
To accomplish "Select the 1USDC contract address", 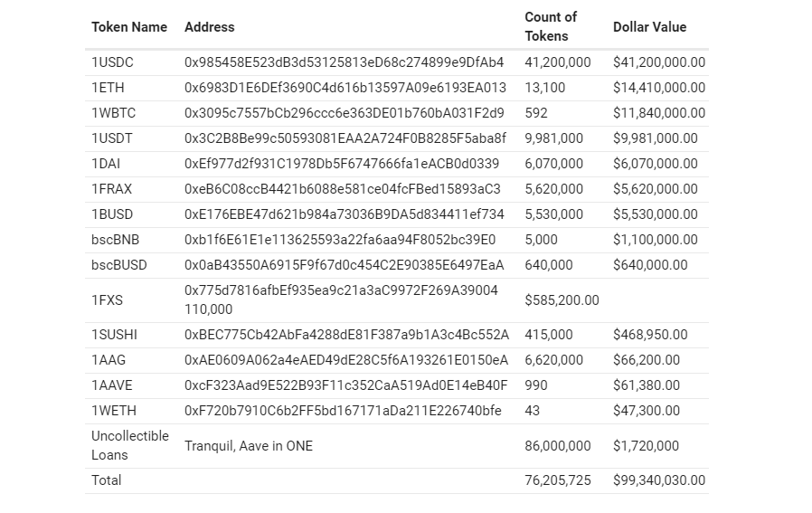I will [x=344, y=62].
